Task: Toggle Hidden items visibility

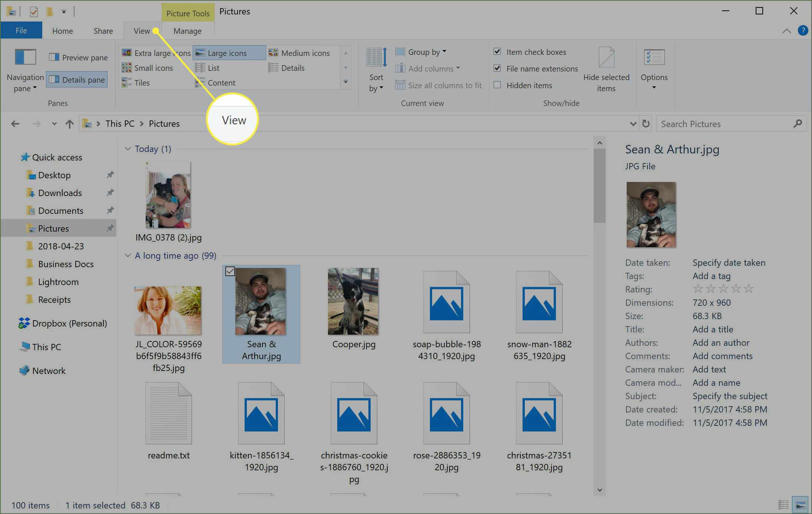Action: (498, 86)
